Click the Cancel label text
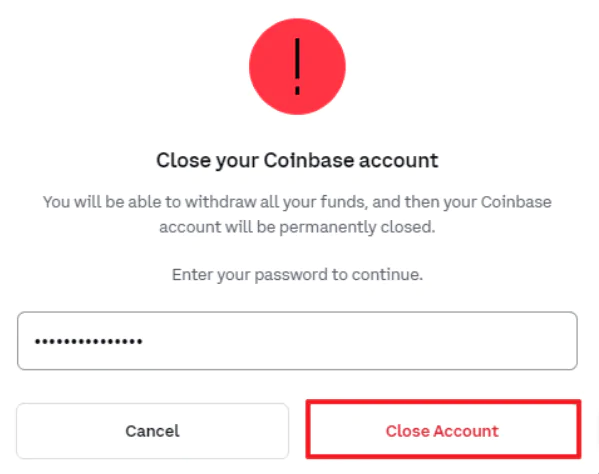Screen dimensions: 599x474 click(152, 431)
